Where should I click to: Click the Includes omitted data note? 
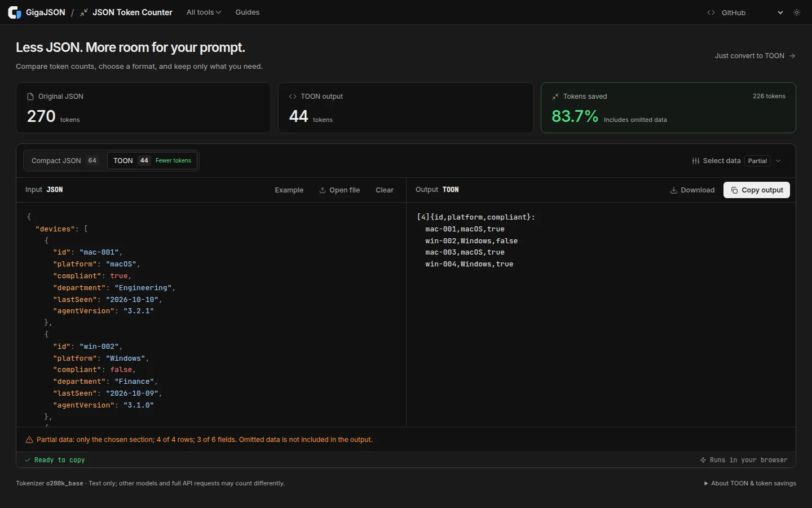click(x=636, y=120)
